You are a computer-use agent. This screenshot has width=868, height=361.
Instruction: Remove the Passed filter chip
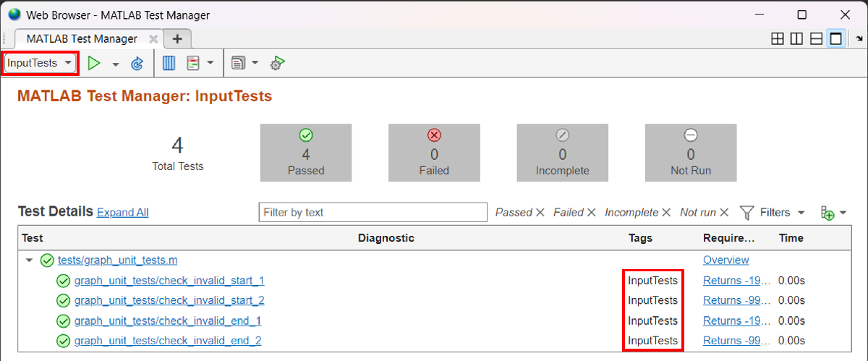point(540,213)
